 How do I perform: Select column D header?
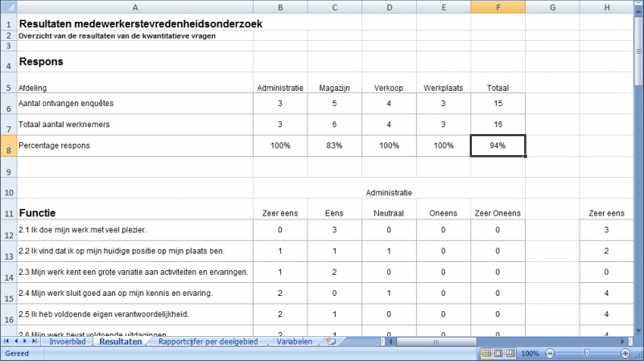pyautogui.click(x=389, y=7)
